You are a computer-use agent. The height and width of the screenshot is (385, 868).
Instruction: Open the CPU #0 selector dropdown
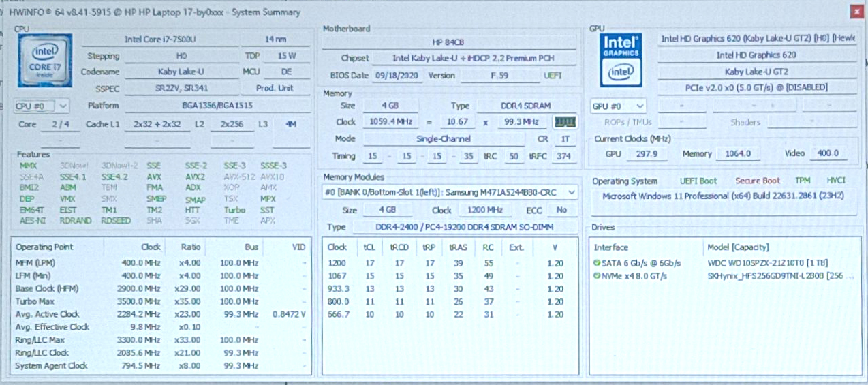pyautogui.click(x=42, y=106)
